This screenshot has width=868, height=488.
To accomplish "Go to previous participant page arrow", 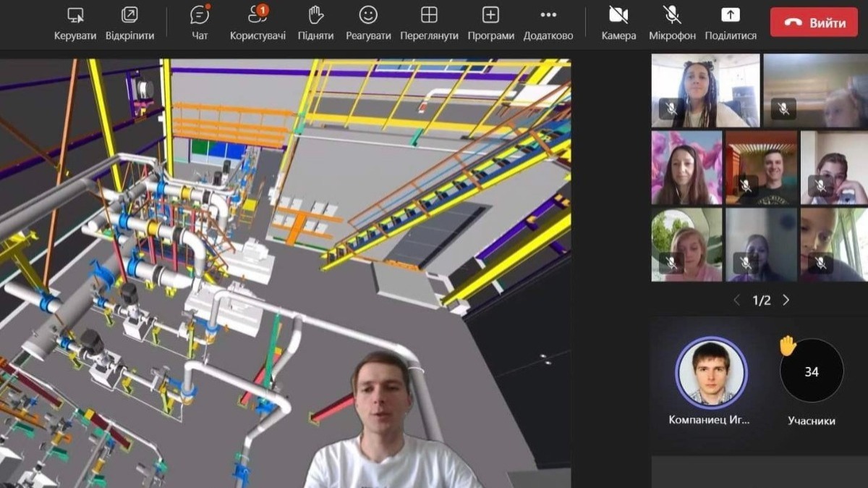I will click(736, 300).
